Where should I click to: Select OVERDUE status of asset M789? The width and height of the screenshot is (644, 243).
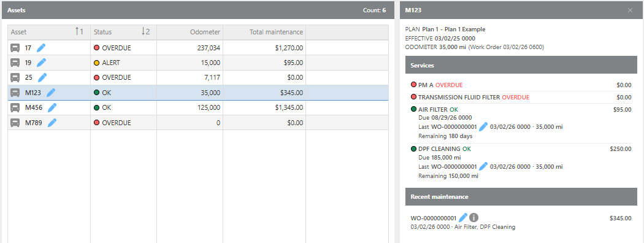tap(117, 123)
